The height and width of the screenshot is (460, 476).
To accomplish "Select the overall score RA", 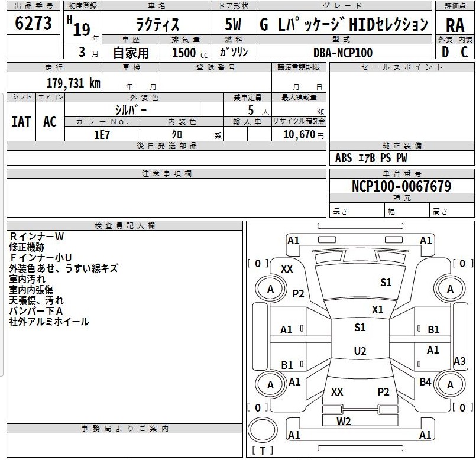I will [x=455, y=25].
